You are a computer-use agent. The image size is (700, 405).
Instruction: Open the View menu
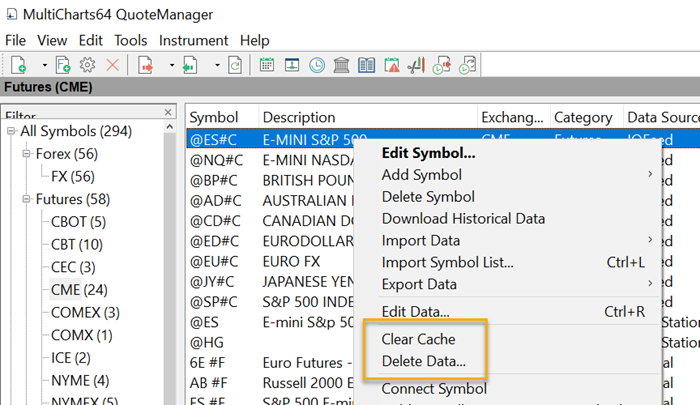pos(52,41)
